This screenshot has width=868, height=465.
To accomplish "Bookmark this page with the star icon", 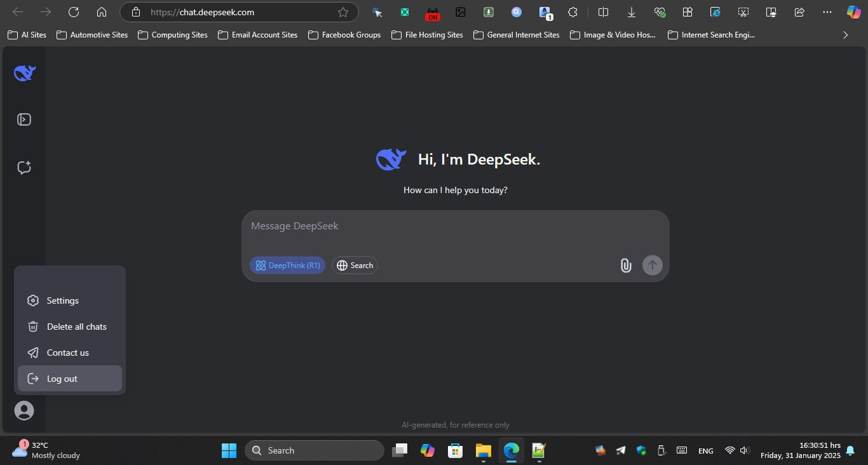I will (x=343, y=12).
